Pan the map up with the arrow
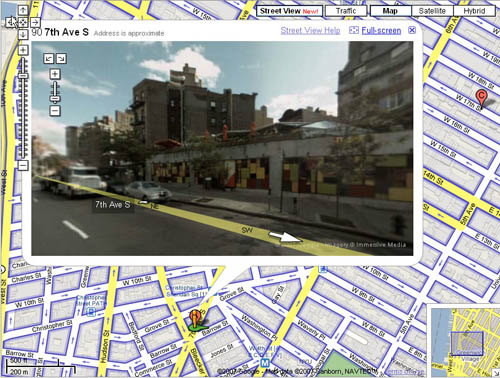This screenshot has width=500, height=378. [23, 10]
